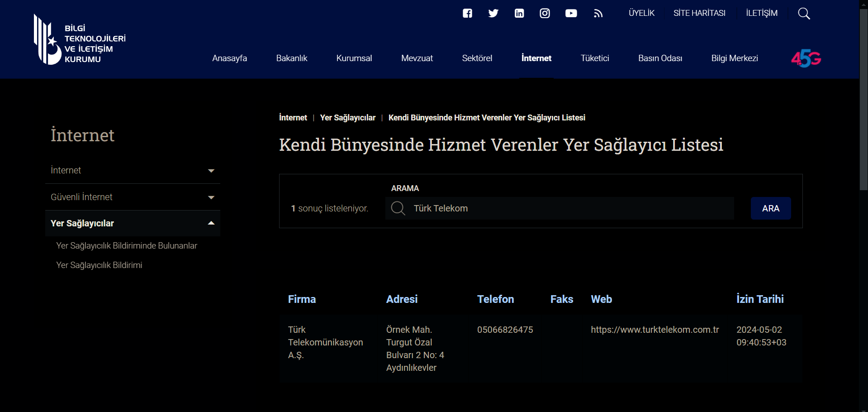This screenshot has height=412, width=868.
Task: Open the LinkedIn social icon
Action: 519,13
